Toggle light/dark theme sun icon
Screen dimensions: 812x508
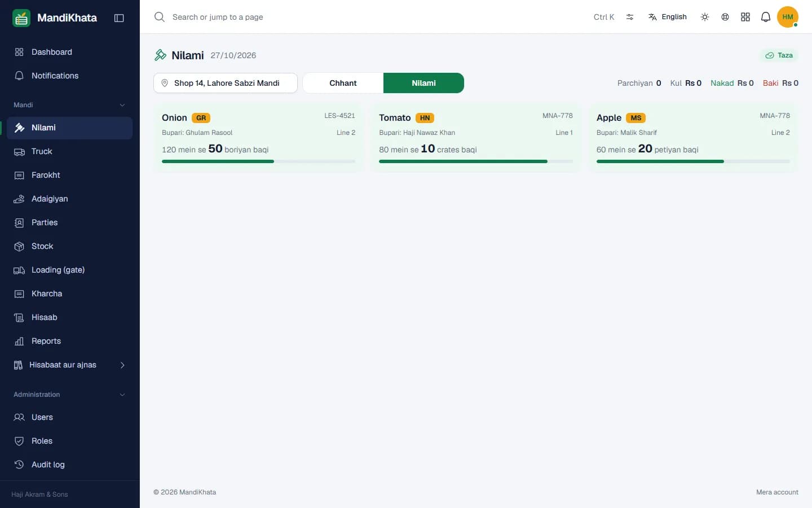705,17
